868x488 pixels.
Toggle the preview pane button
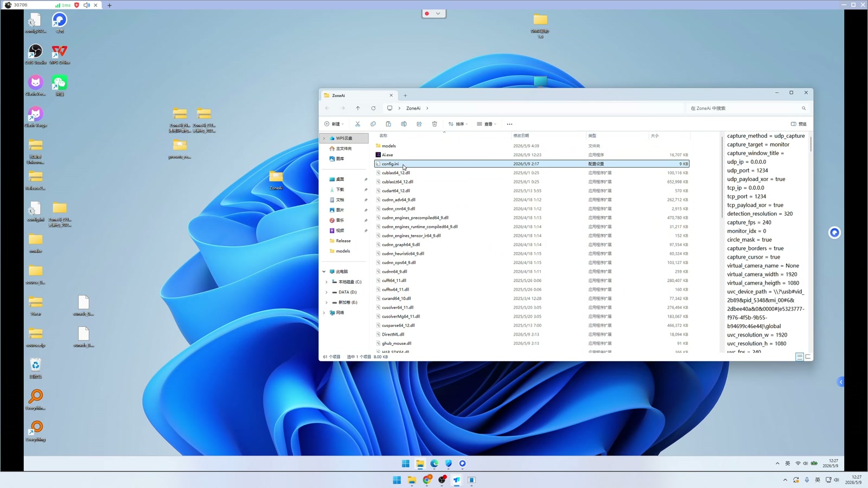[x=799, y=124]
